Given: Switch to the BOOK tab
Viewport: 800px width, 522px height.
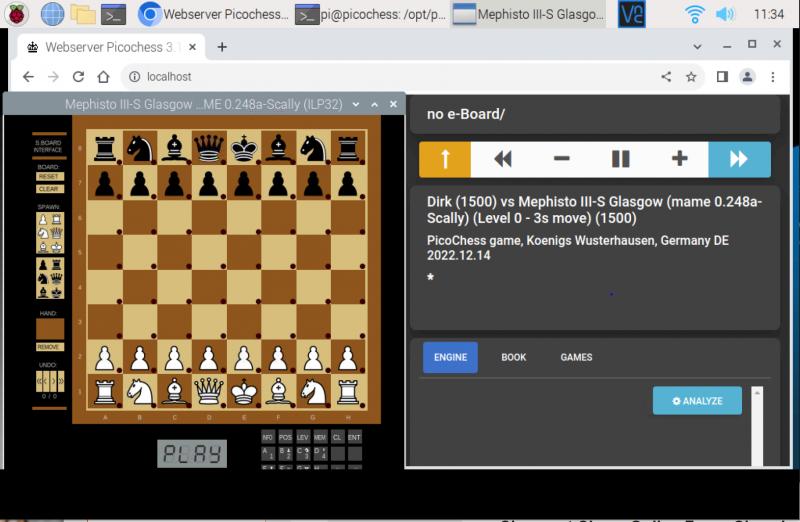Looking at the screenshot, I should click(513, 357).
